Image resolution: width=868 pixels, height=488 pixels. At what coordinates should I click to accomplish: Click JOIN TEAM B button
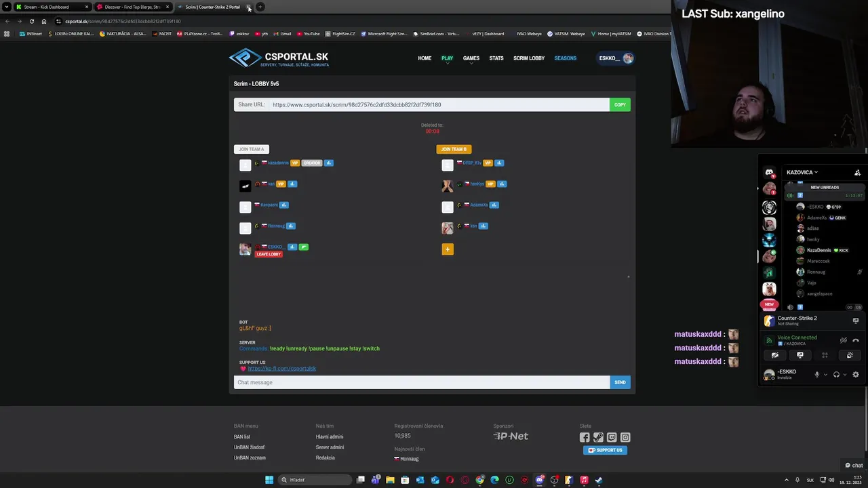(454, 149)
